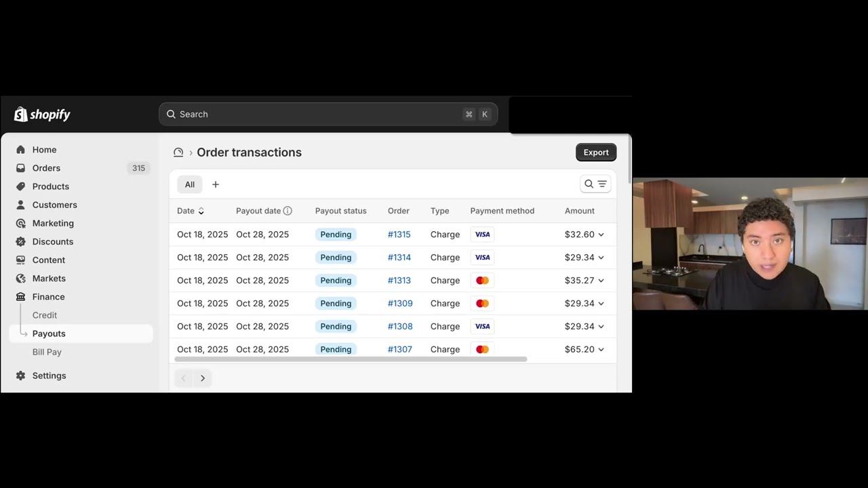The width and height of the screenshot is (868, 488).
Task: Open order #1315 link
Action: click(x=399, y=235)
